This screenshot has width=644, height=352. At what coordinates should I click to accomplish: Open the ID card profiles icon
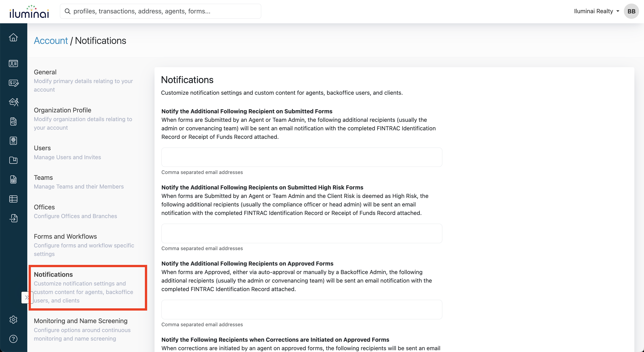[x=13, y=64]
